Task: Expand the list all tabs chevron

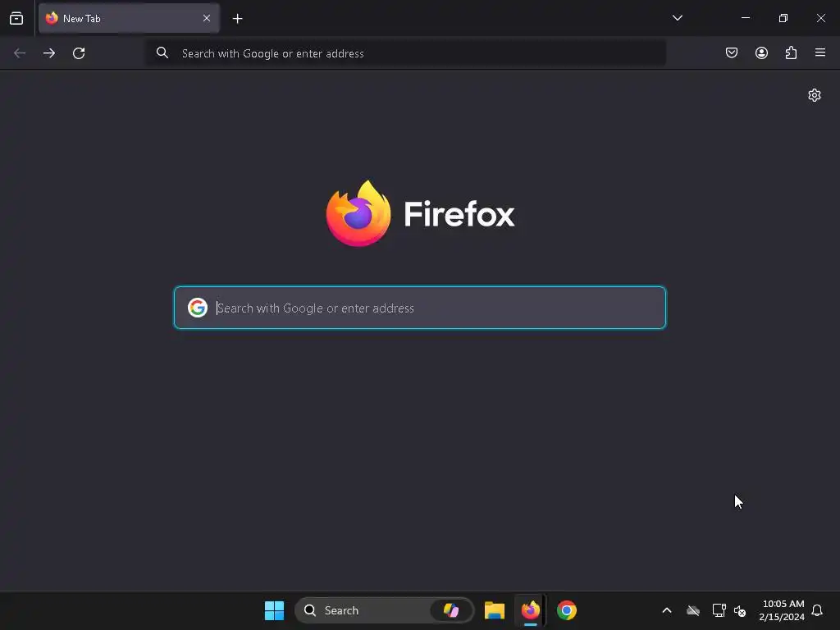Action: click(677, 18)
